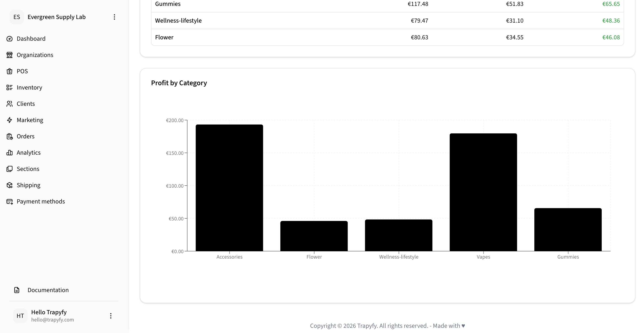
Task: Click the €79.47 Wellness-lifestyle value
Action: [419, 21]
